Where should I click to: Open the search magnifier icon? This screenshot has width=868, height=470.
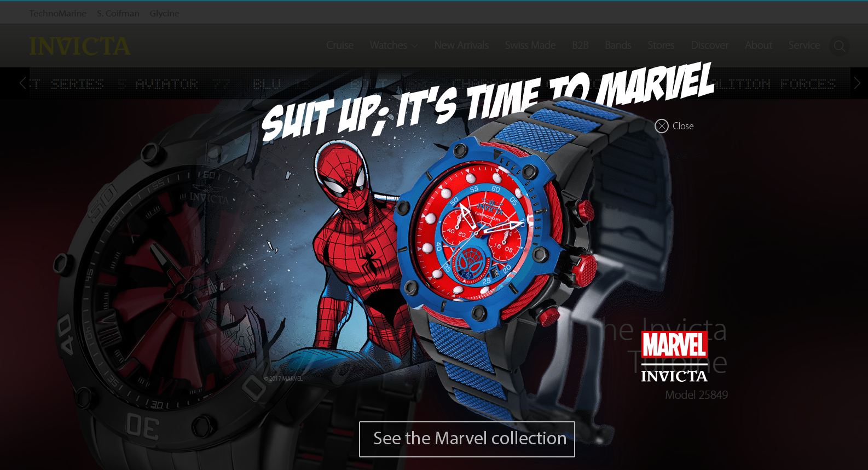839,46
